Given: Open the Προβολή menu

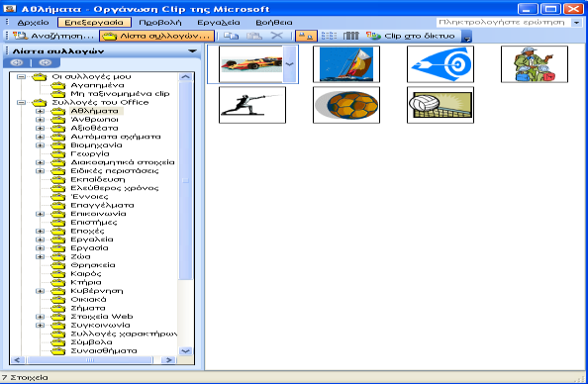Looking at the screenshot, I should [x=160, y=23].
